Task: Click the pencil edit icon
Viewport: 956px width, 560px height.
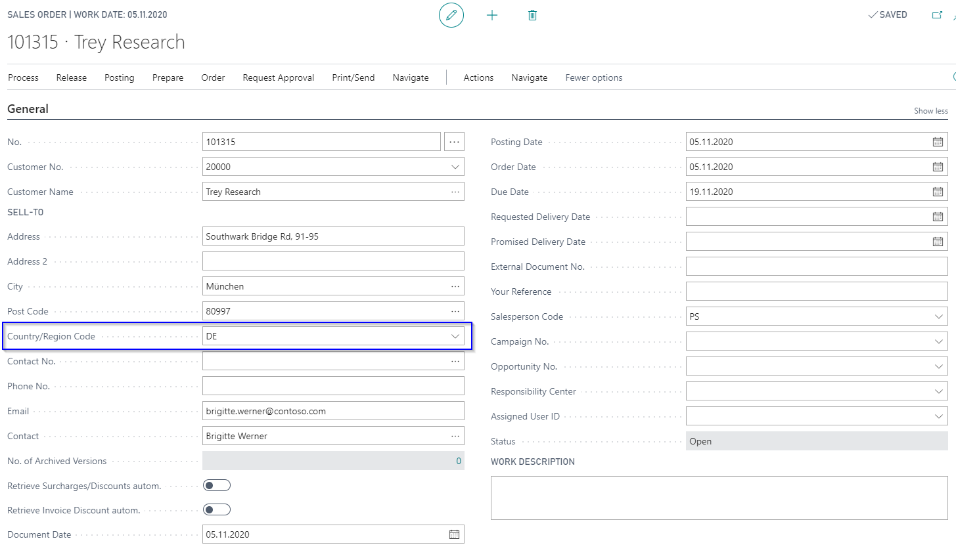Action: (451, 15)
